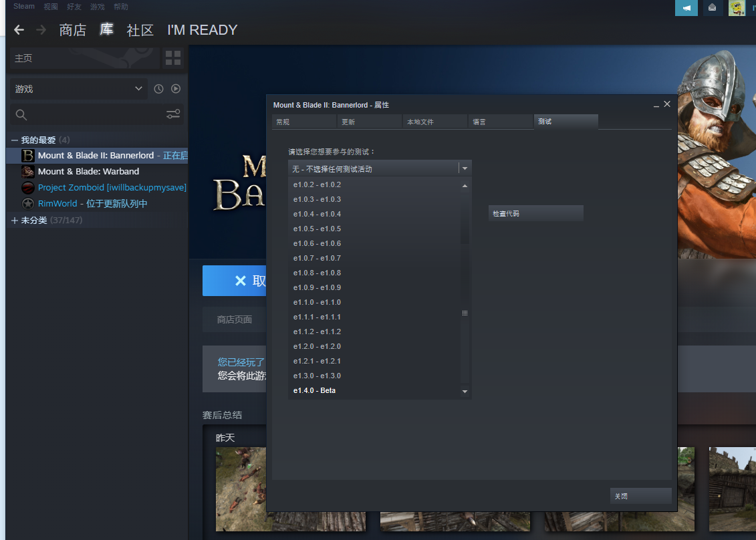
Task: Click Mount & Blade Warband game icon
Action: coord(28,171)
